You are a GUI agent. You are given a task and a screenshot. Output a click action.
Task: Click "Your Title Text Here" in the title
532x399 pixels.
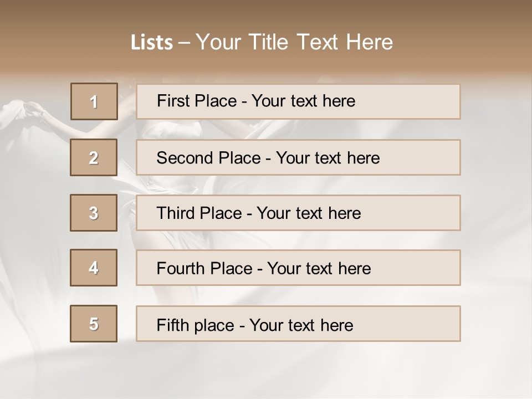click(x=294, y=43)
